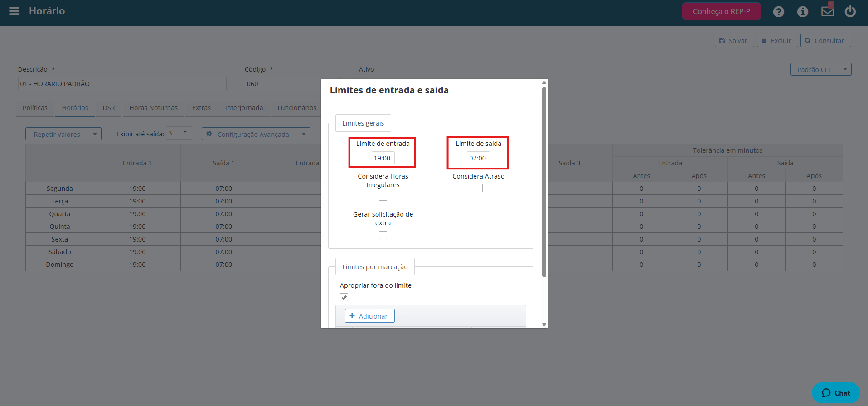
Task: Click Sábado Saída 1 cell 07:00
Action: 224,252
